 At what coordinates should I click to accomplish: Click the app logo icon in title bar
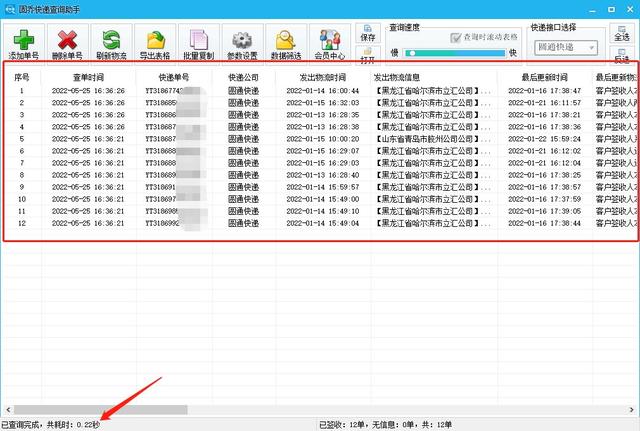point(9,9)
